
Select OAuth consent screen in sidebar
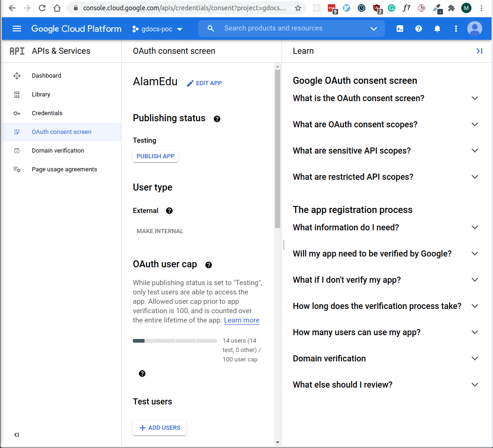(61, 132)
